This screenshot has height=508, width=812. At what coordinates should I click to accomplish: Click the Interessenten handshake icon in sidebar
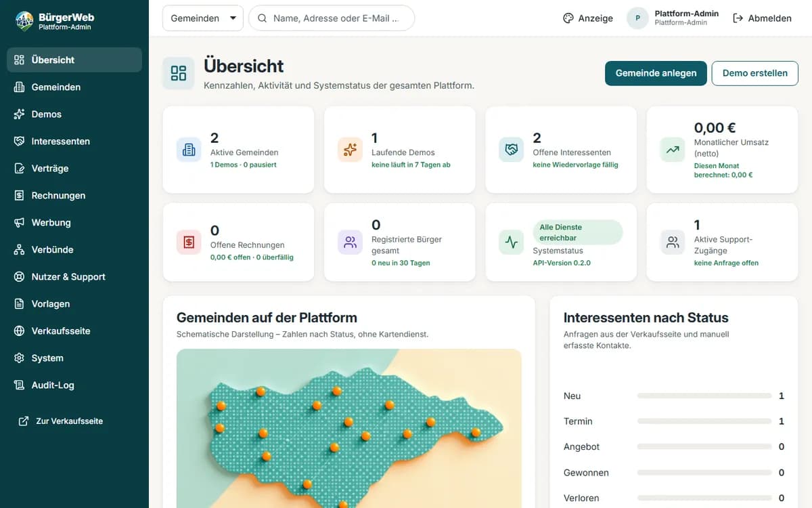coord(19,141)
